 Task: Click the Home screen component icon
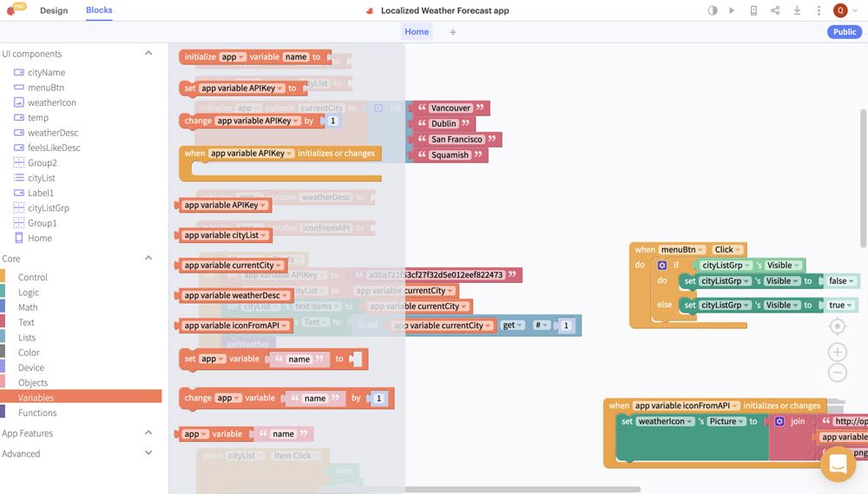[19, 238]
